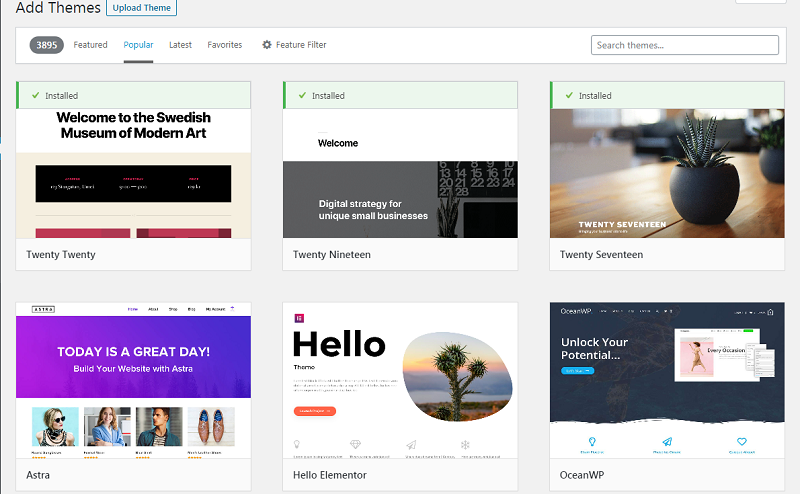Click the Upload Theme button

[141, 8]
